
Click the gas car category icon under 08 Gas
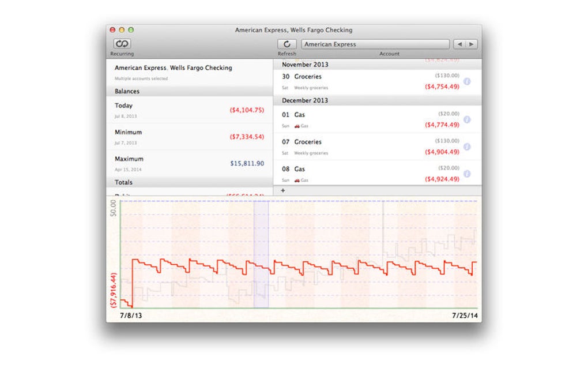pyautogui.click(x=297, y=181)
